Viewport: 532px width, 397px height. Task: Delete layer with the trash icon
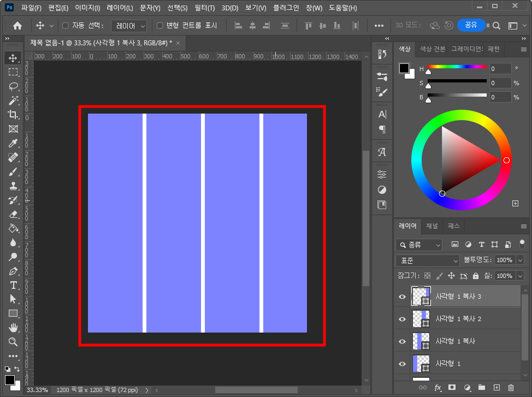(511, 388)
